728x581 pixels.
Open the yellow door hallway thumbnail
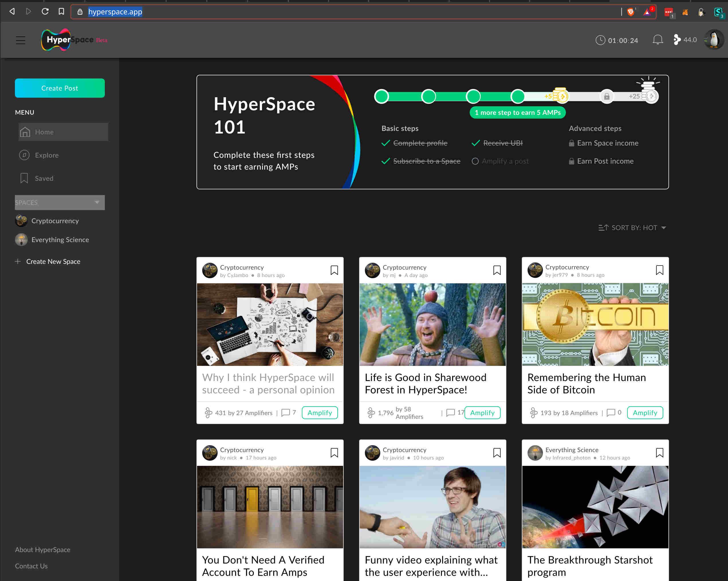click(x=270, y=507)
